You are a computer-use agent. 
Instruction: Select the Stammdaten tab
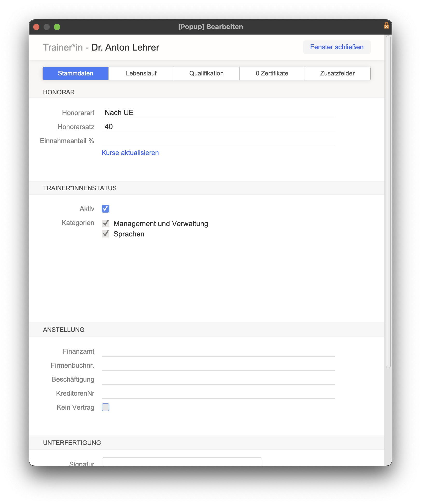75,73
